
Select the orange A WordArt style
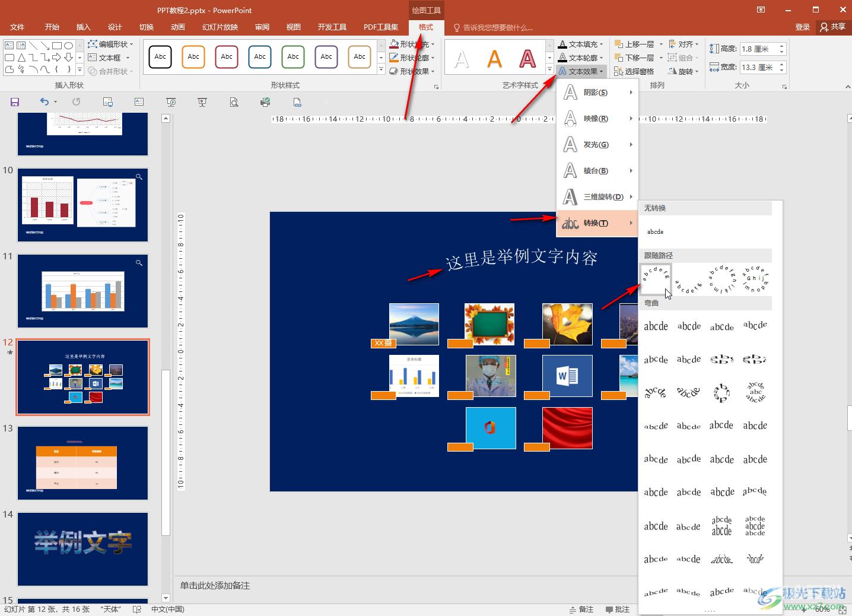tap(494, 59)
